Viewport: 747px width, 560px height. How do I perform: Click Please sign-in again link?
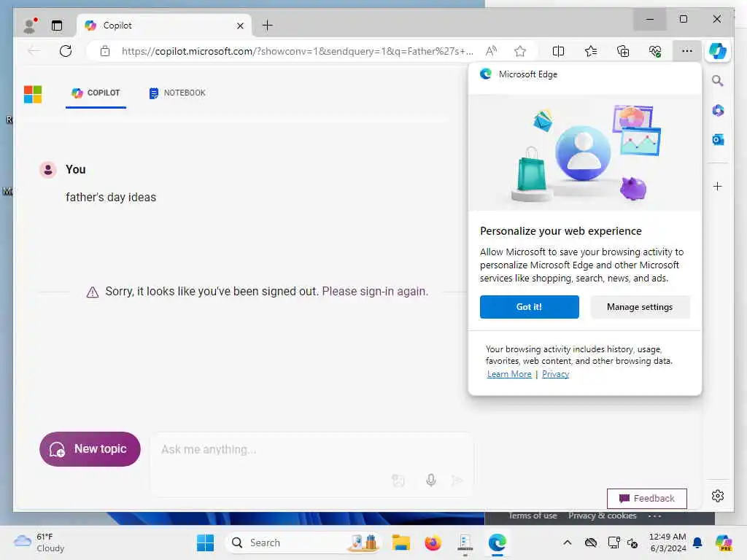(x=375, y=292)
